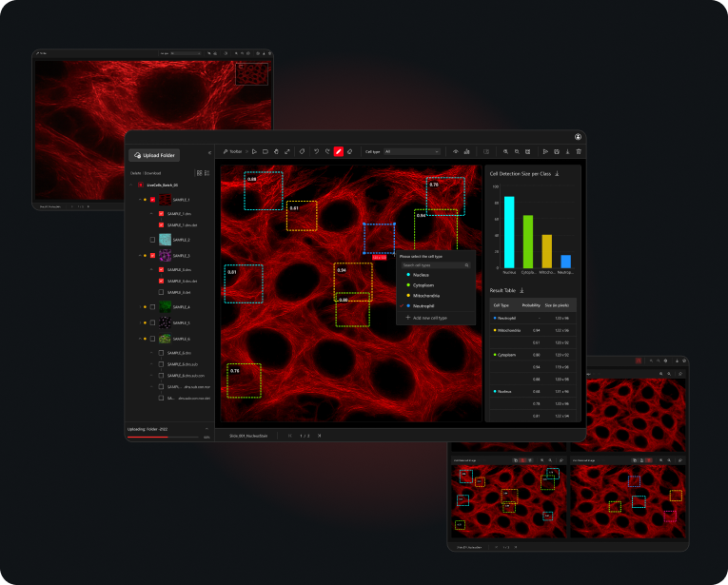
Task: Click the zoom in magnifier icon
Action: click(x=505, y=151)
